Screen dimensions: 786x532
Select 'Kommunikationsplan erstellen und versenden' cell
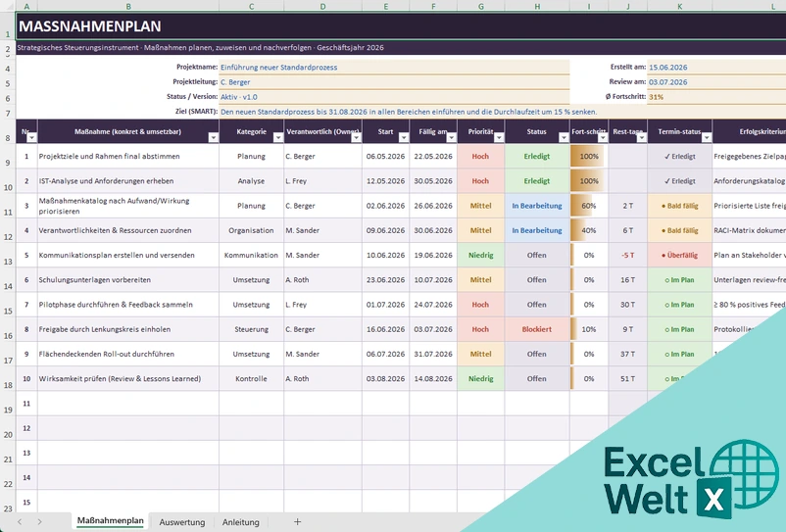point(128,255)
